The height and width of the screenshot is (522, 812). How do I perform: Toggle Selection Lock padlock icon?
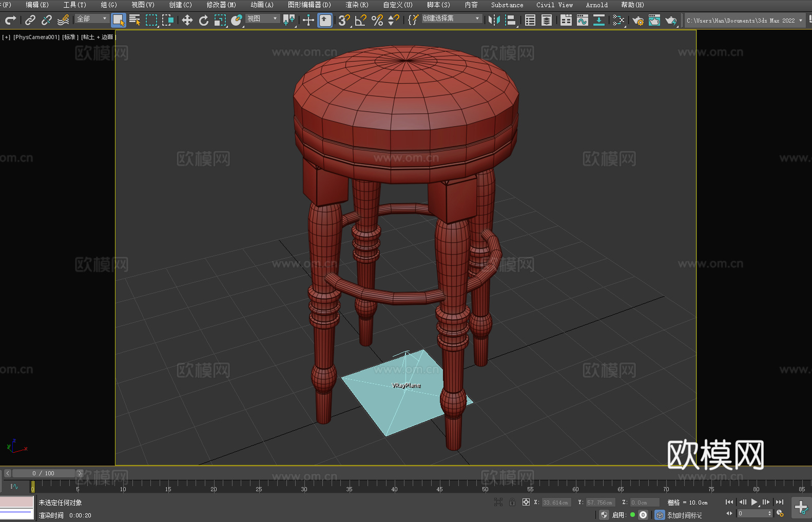[x=512, y=502]
